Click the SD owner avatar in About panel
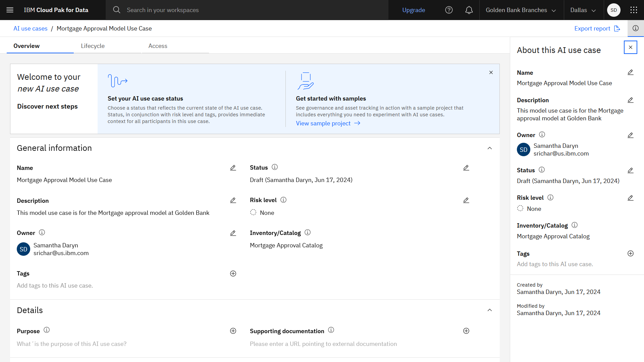 (524, 150)
